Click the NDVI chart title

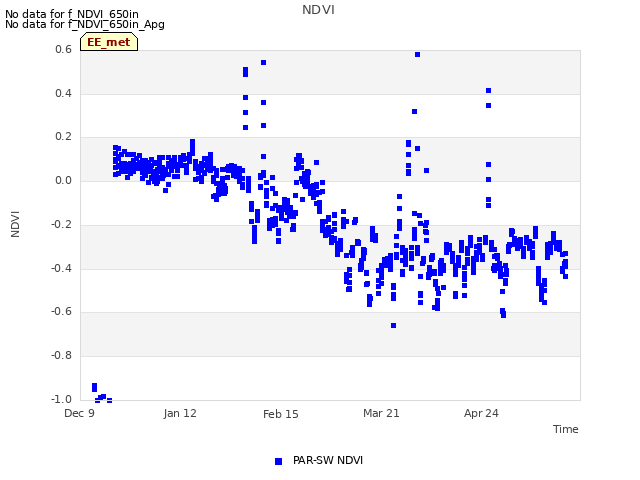(x=318, y=10)
